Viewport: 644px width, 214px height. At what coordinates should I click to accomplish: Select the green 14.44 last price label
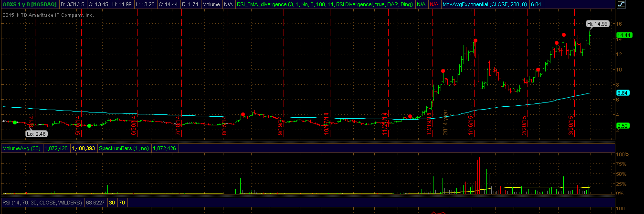(624, 35)
